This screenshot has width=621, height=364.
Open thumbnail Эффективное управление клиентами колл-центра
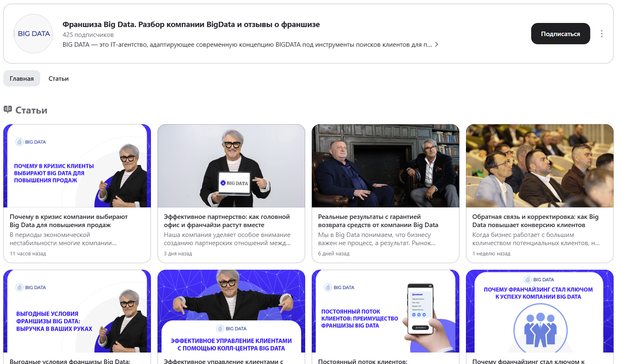click(231, 311)
